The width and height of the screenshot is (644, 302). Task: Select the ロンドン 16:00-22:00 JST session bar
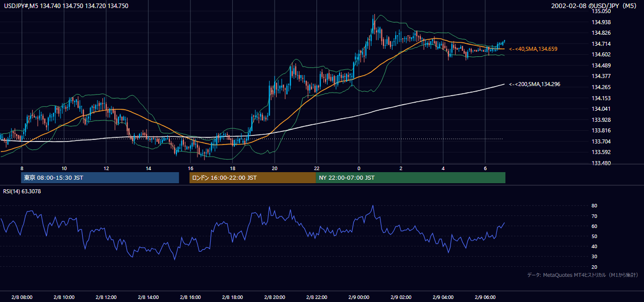pos(252,178)
